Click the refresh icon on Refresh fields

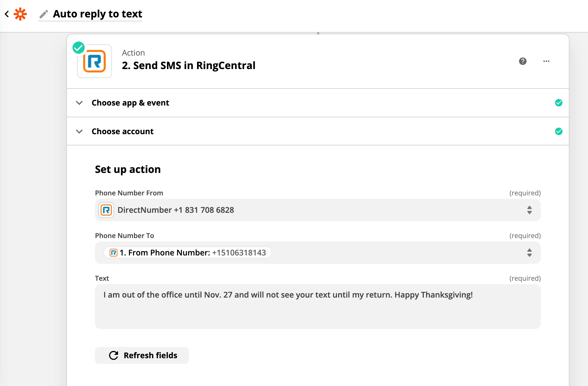point(113,355)
